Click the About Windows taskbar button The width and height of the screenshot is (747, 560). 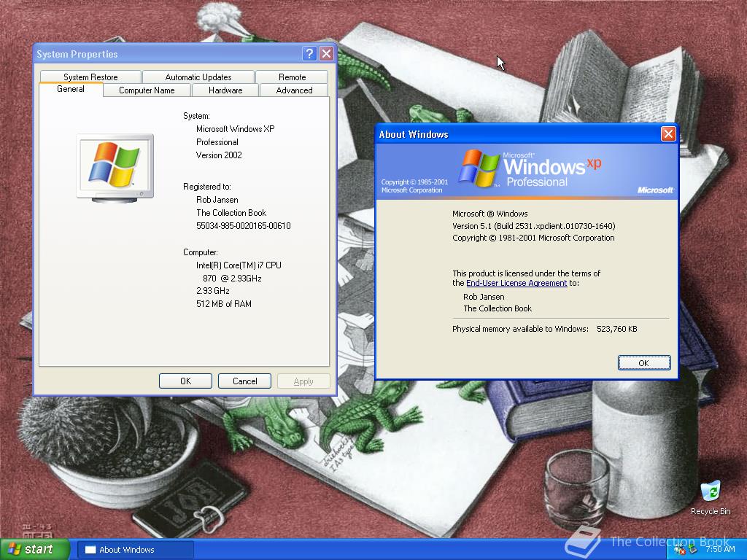point(136,550)
